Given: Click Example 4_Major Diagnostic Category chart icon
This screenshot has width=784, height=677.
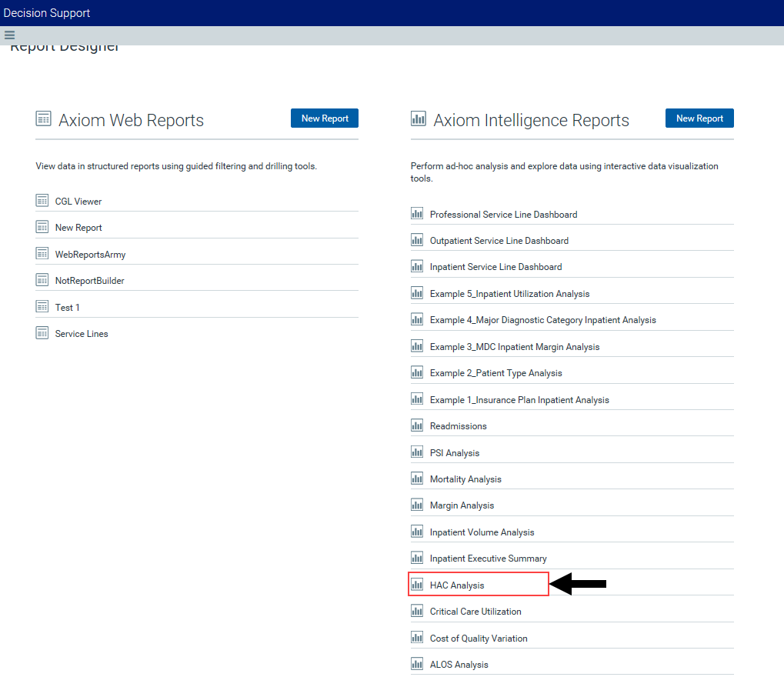Looking at the screenshot, I should tap(417, 319).
